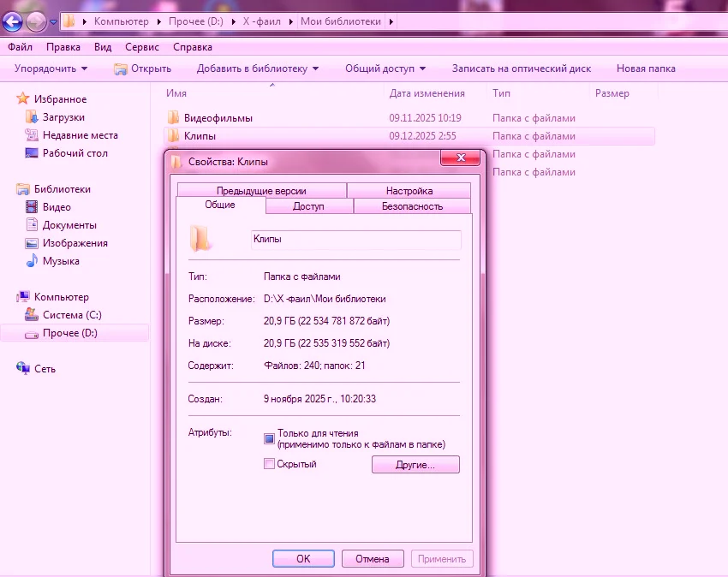This screenshot has height=577, width=728.
Task: Click Открыть in the toolbar
Action: point(142,68)
